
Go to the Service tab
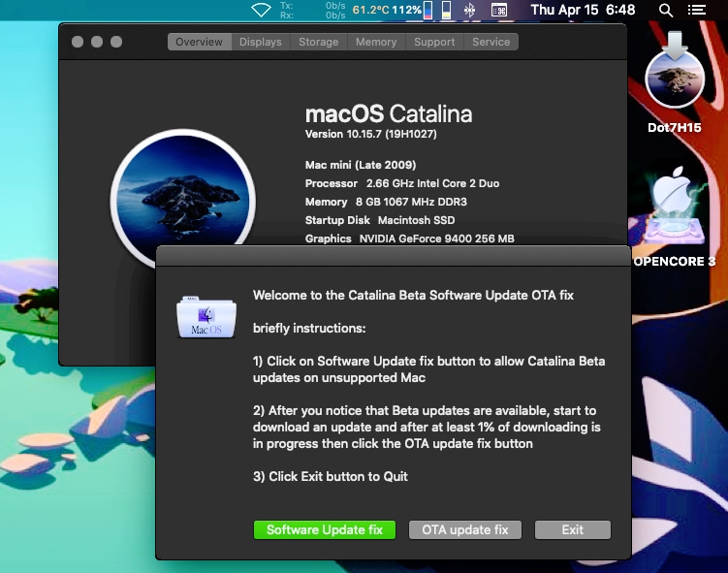pos(491,42)
